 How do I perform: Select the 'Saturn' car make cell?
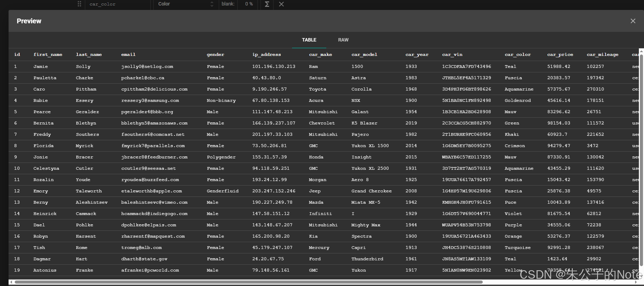pos(318,78)
